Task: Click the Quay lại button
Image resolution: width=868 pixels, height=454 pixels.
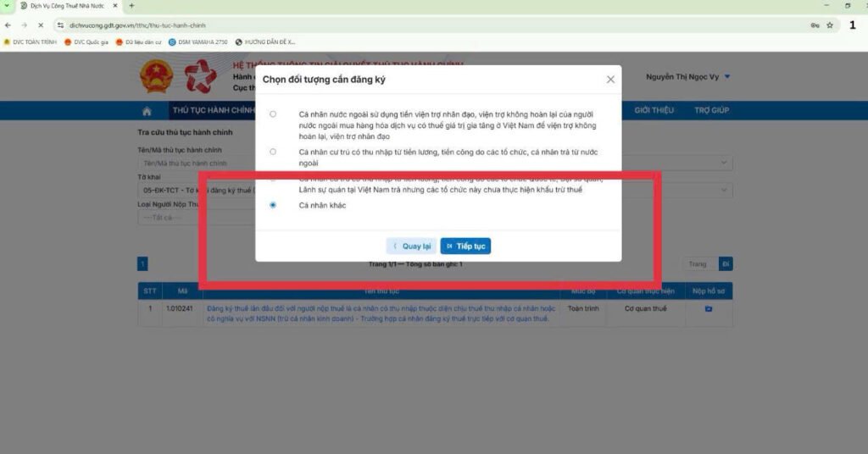Action: pos(411,246)
